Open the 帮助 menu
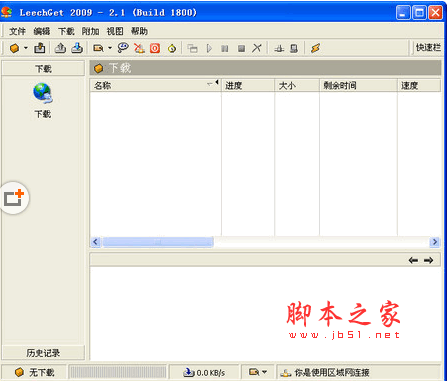447x381 pixels. [139, 31]
